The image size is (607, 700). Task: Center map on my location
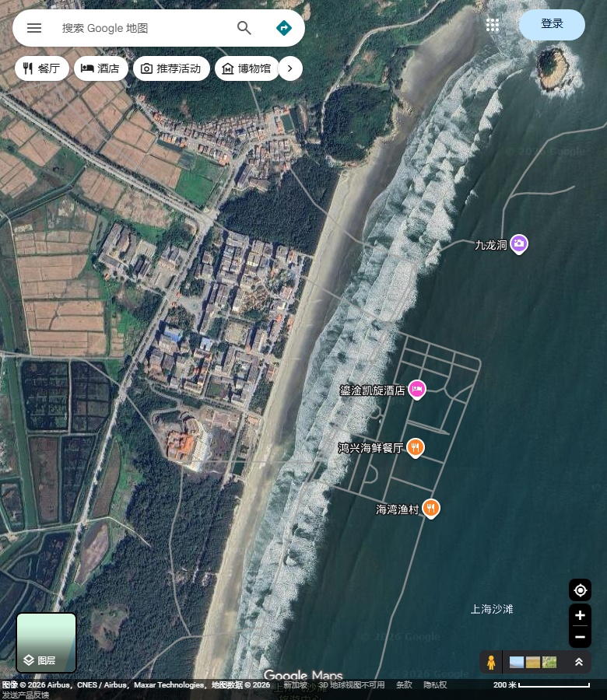580,590
